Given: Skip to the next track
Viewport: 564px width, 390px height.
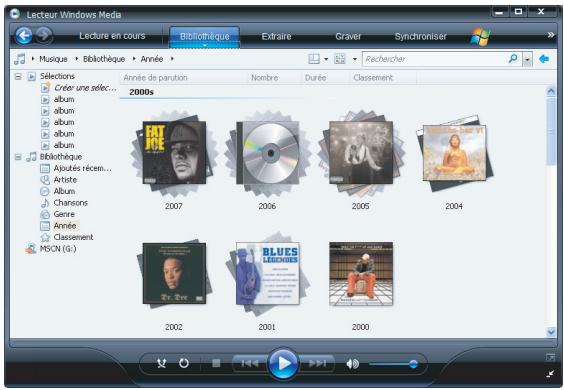Looking at the screenshot, I should coord(317,363).
